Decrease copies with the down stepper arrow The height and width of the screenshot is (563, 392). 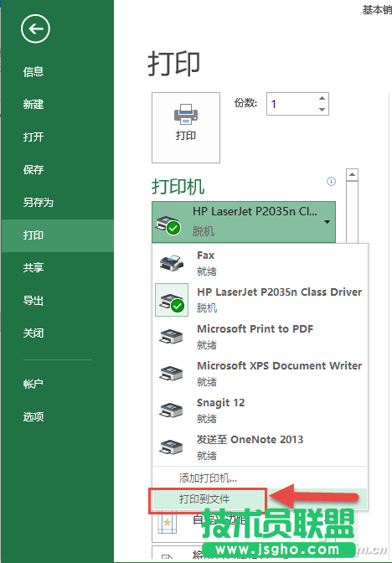[322, 110]
